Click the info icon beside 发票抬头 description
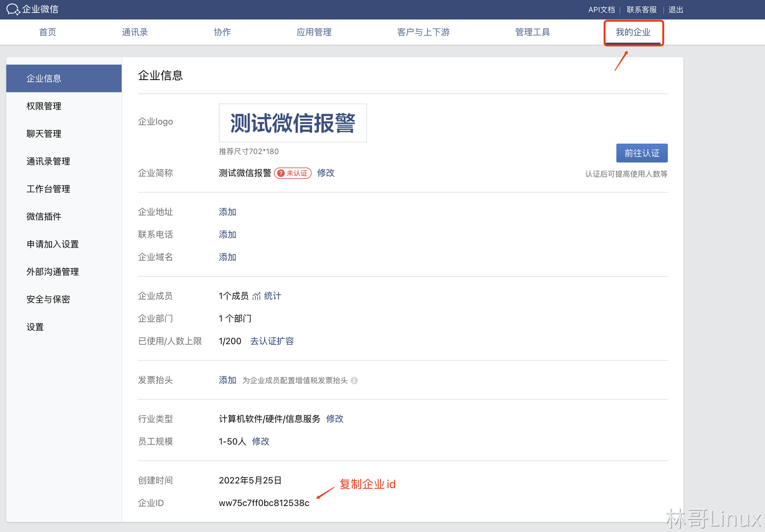765x532 pixels. [x=354, y=381]
